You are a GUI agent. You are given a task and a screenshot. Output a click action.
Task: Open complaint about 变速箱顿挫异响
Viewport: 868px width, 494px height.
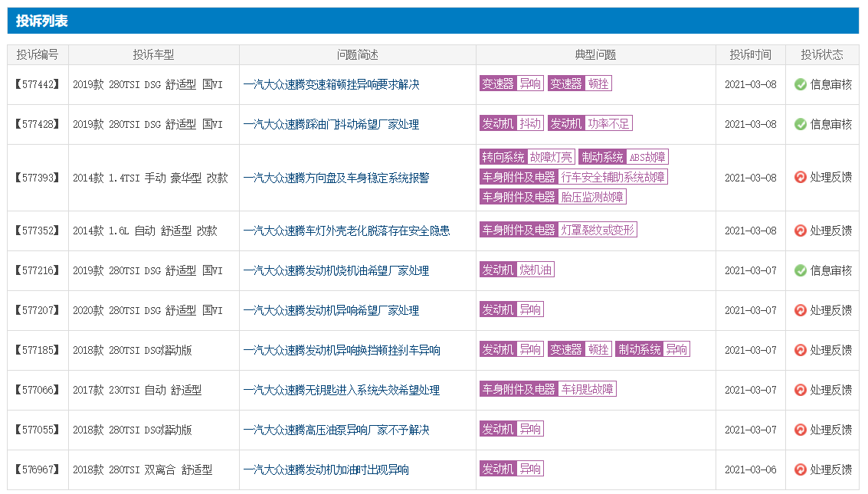click(x=331, y=84)
